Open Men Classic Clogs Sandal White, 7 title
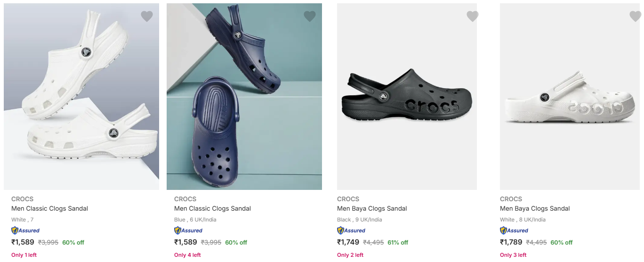This screenshot has height=262, width=644. click(50, 208)
